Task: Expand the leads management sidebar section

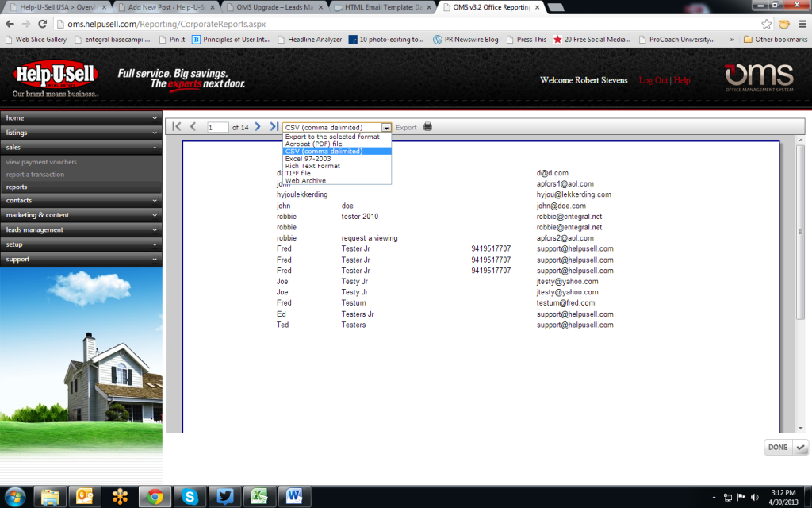Action: pos(81,230)
